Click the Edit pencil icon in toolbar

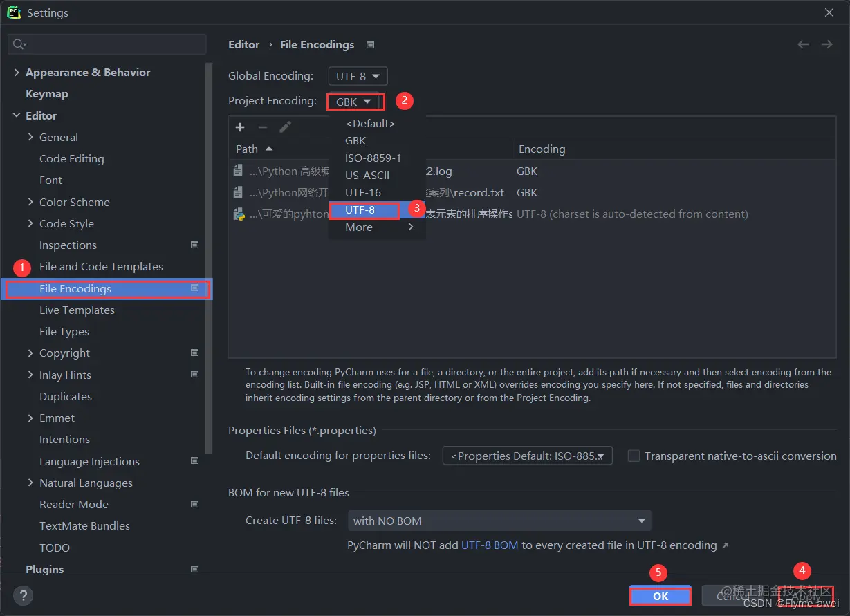(x=285, y=127)
